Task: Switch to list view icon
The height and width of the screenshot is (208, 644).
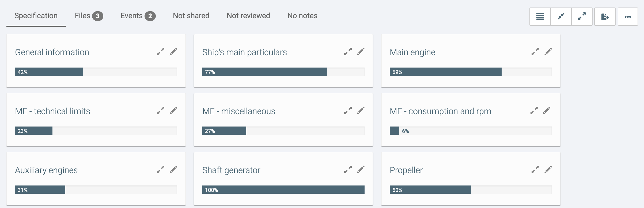Action: tap(540, 17)
